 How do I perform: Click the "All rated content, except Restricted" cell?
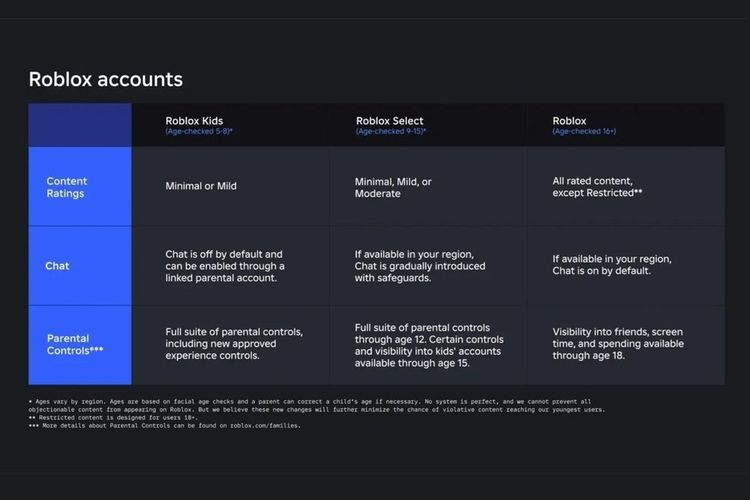(x=600, y=187)
